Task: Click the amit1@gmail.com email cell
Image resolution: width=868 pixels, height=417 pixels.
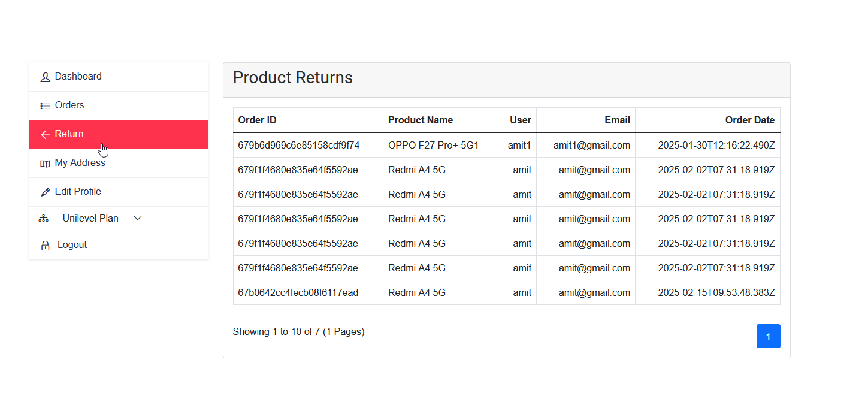Action: 591,145
